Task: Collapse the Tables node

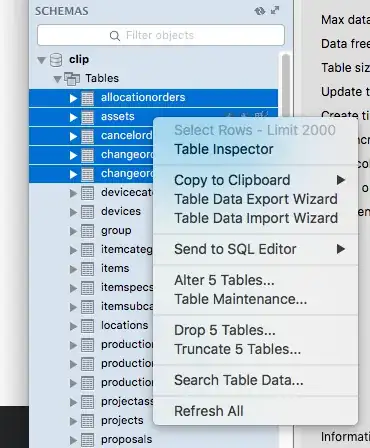Action: tap(57, 79)
